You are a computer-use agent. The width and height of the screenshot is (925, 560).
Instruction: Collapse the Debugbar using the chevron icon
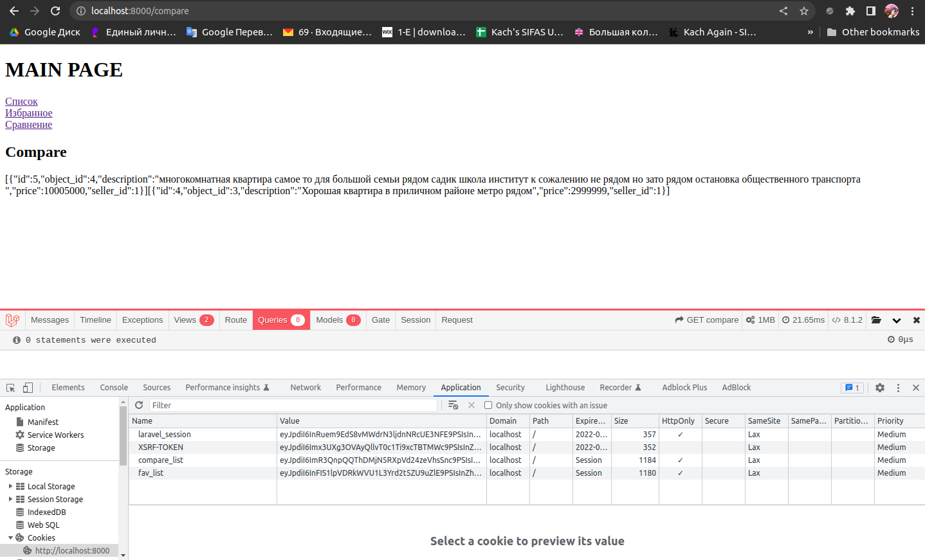[x=897, y=320]
